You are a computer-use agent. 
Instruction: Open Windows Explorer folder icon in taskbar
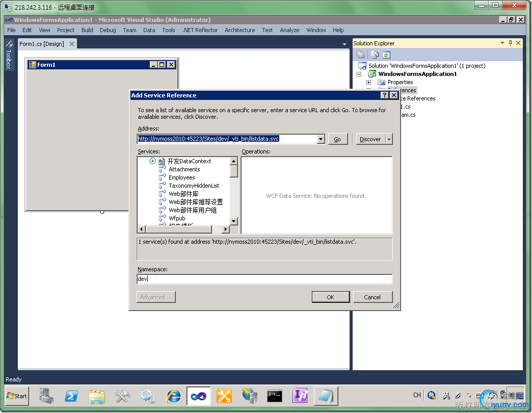pyautogui.click(x=97, y=396)
